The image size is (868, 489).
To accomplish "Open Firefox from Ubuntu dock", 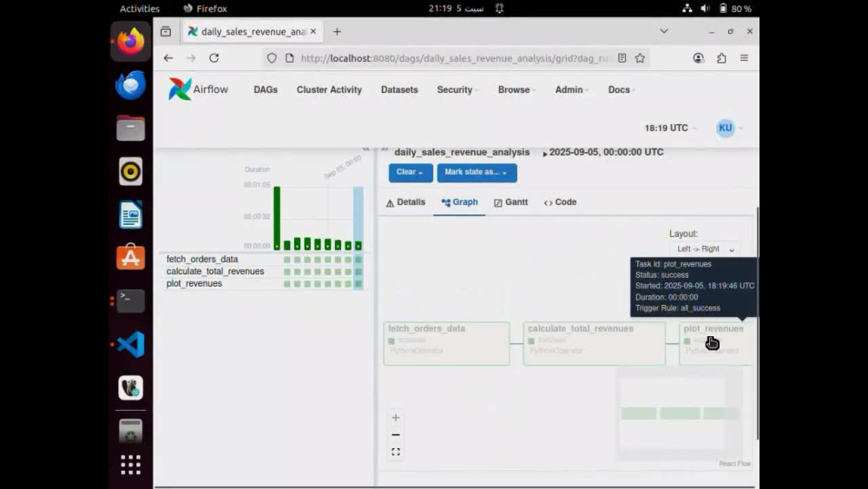I will click(131, 42).
